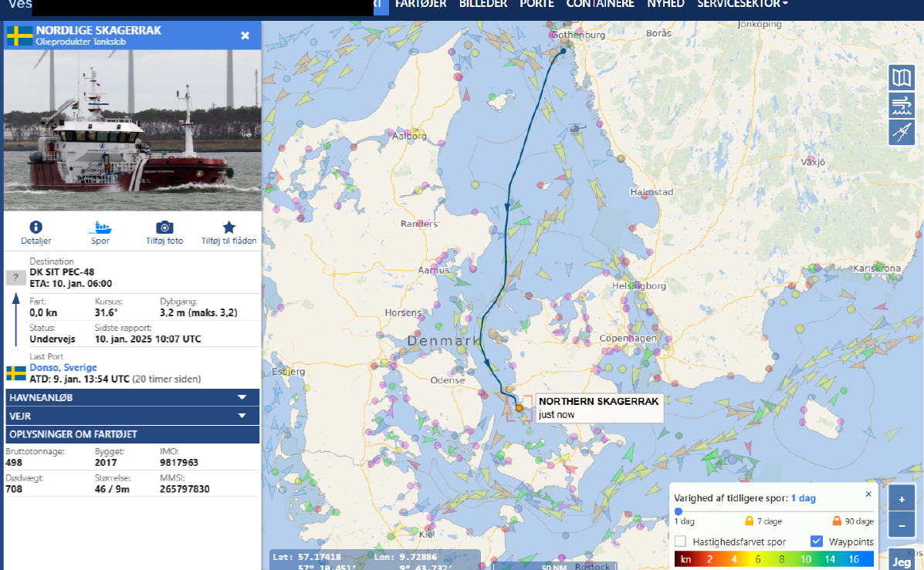Click the track duration slider handle
The height and width of the screenshot is (570, 924).
pyautogui.click(x=679, y=511)
